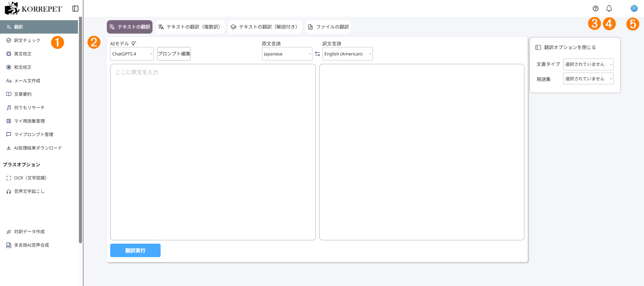Open the 文書タイプ dropdown
Viewport: 644px width, 286px height.
point(589,64)
